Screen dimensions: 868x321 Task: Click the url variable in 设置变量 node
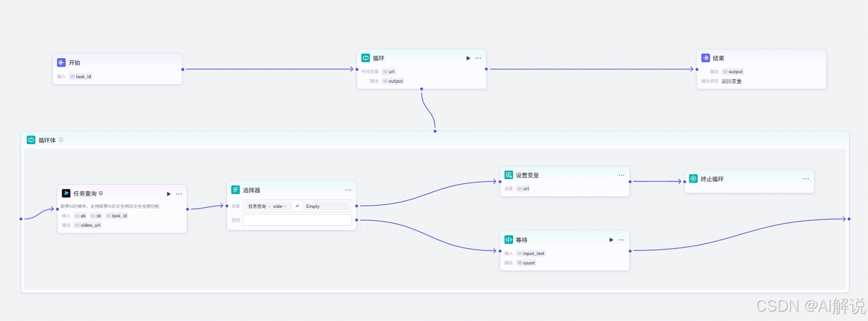[523, 188]
